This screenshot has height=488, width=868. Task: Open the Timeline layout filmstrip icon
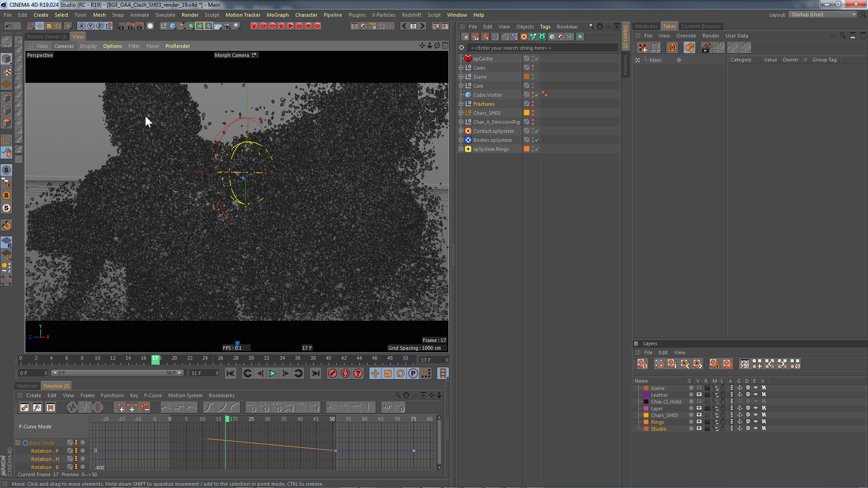click(x=443, y=373)
